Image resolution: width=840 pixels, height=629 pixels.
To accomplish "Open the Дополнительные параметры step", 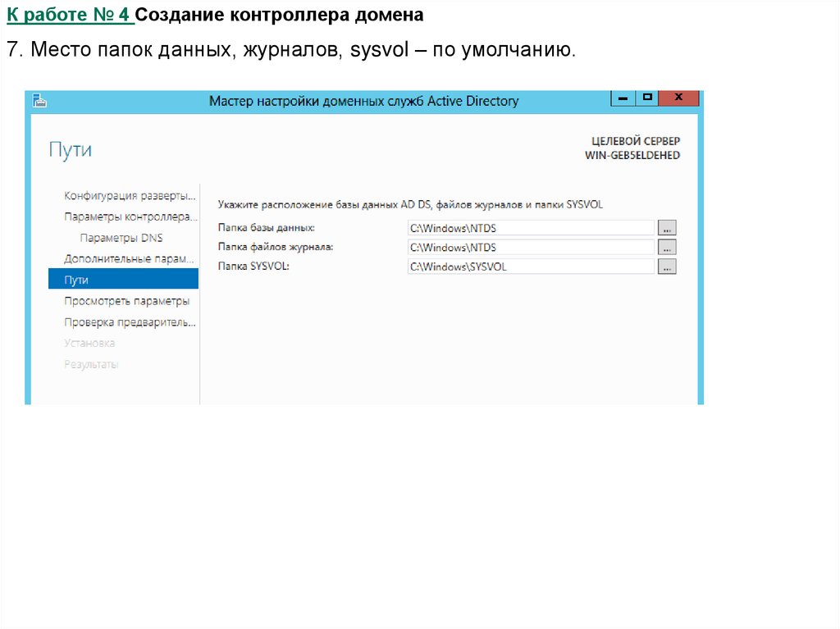I will point(129,259).
